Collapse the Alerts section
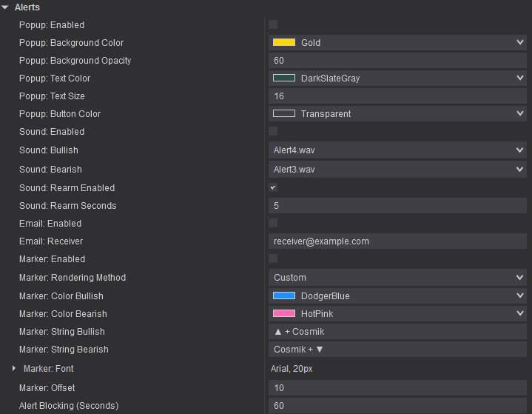 coord(4,7)
